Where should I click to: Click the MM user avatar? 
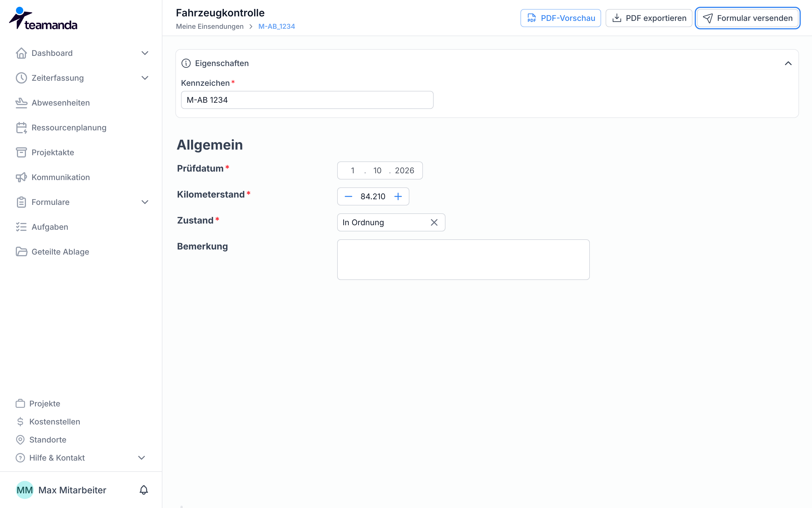(25, 490)
